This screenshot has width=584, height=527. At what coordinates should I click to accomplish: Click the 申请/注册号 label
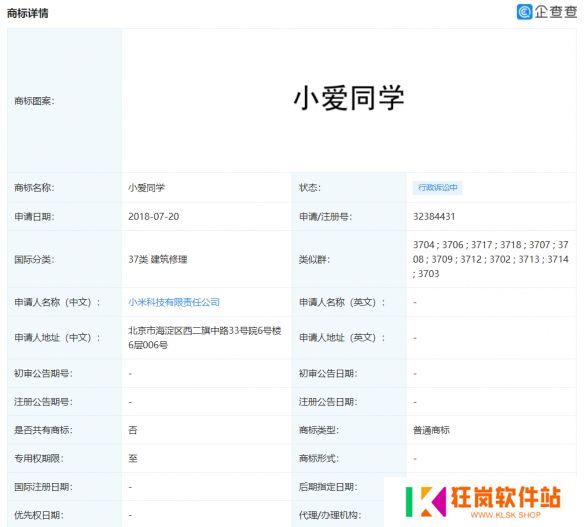(x=325, y=217)
